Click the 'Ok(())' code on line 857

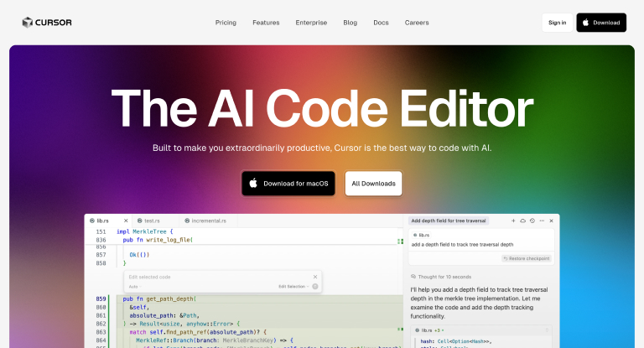139,255
